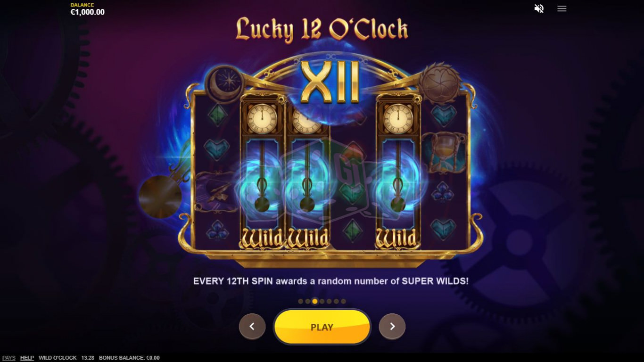Click the rightmost grandfather clock Wild
The width and height of the screenshot is (644, 362).
coord(398,171)
